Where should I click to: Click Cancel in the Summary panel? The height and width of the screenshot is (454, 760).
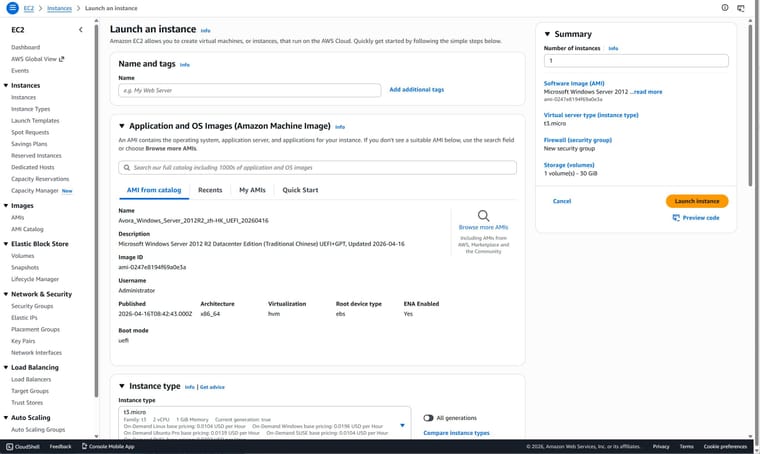pos(562,201)
